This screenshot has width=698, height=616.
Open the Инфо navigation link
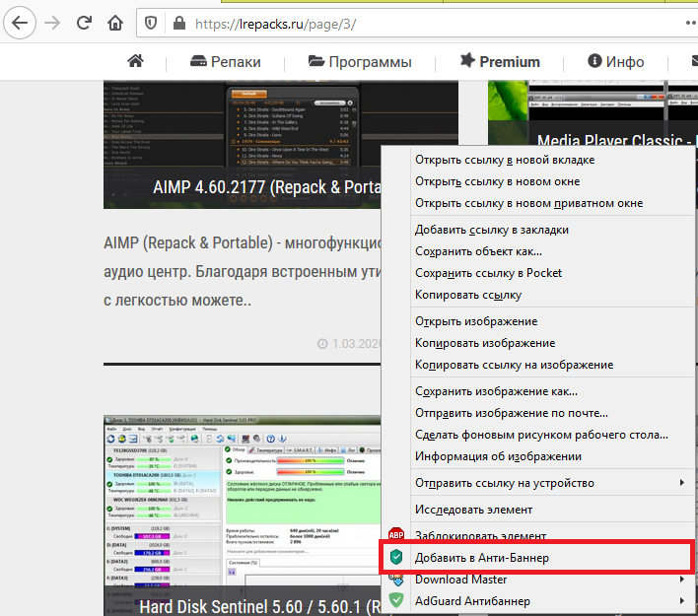pos(615,62)
